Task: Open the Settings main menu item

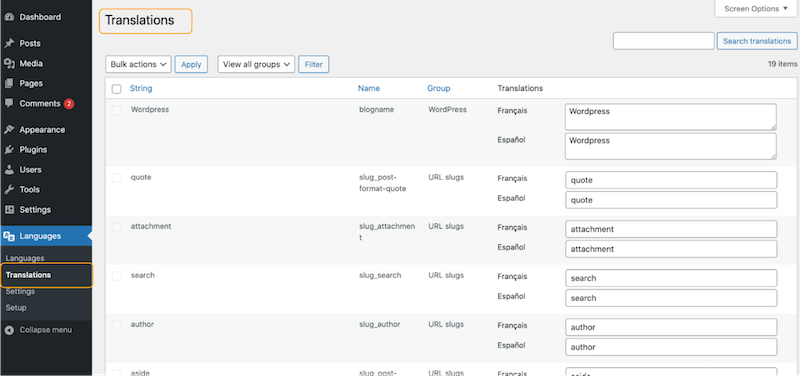Action: click(x=46, y=210)
